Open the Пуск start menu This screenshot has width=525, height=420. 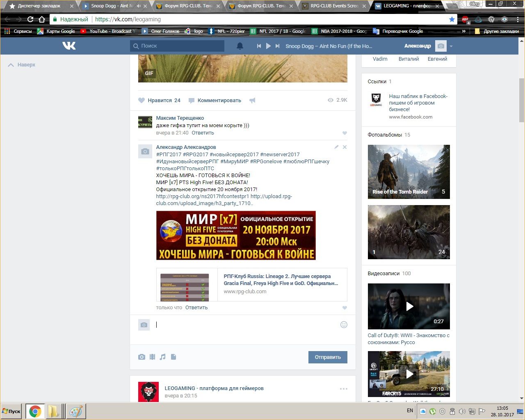tap(11, 411)
